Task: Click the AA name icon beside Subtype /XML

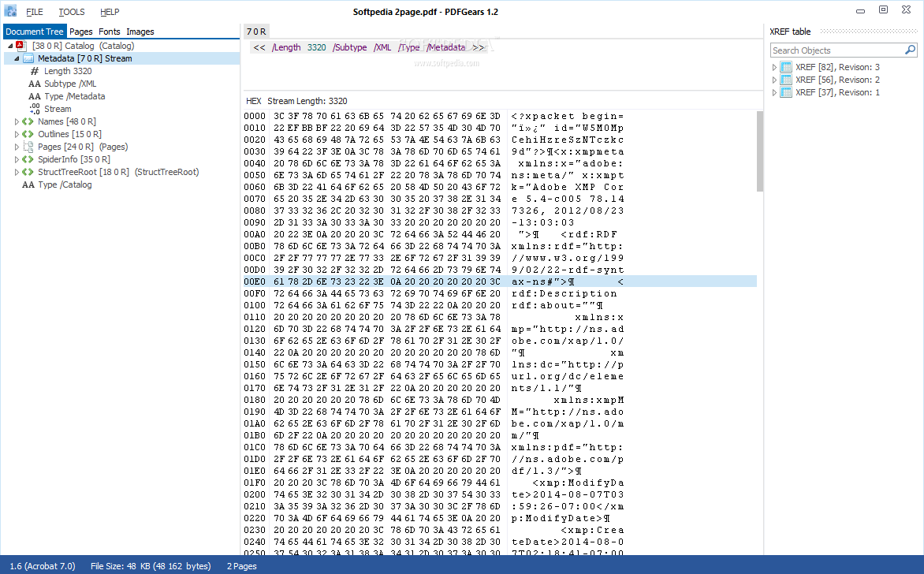Action: click(34, 84)
